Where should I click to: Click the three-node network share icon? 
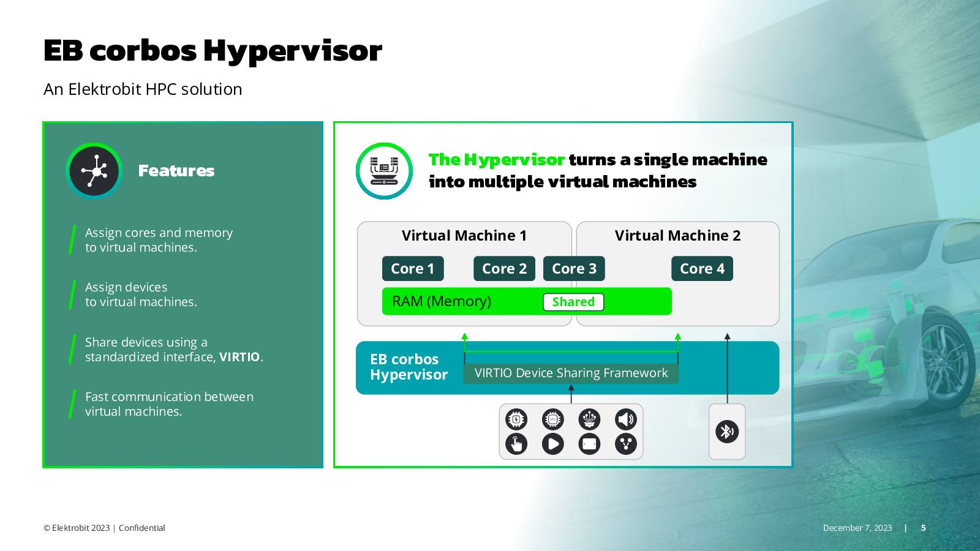point(626,444)
